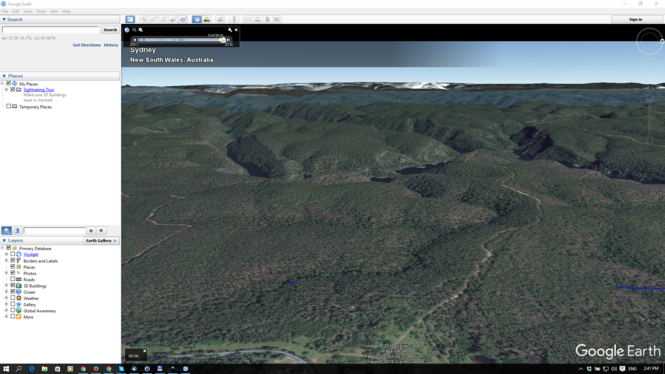
Task: Toggle the Borders and Labels checkbox
Action: [x=13, y=260]
